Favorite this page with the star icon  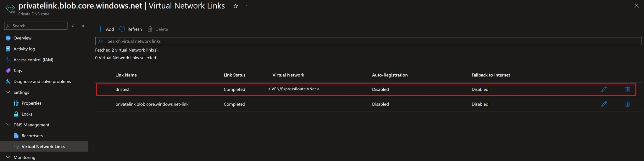[236, 6]
